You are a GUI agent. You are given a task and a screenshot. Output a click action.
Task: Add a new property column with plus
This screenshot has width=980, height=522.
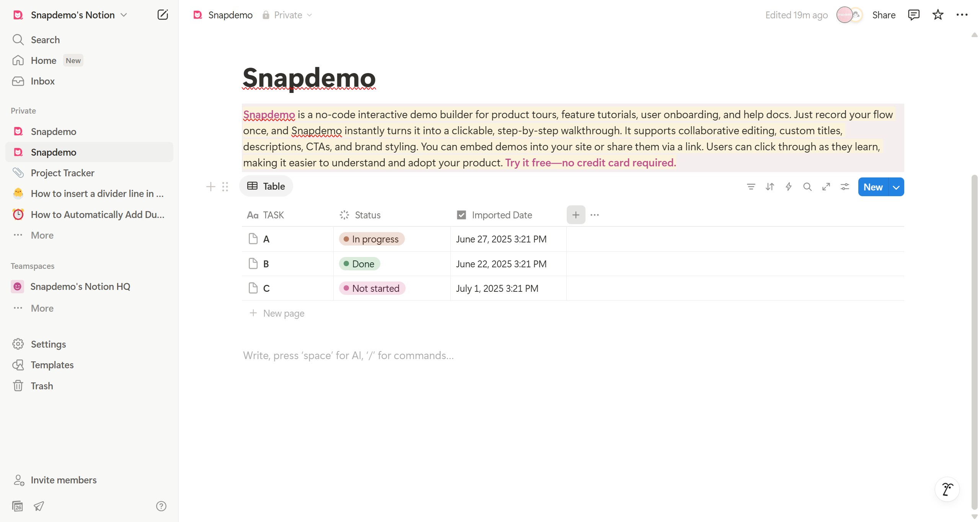pyautogui.click(x=576, y=215)
